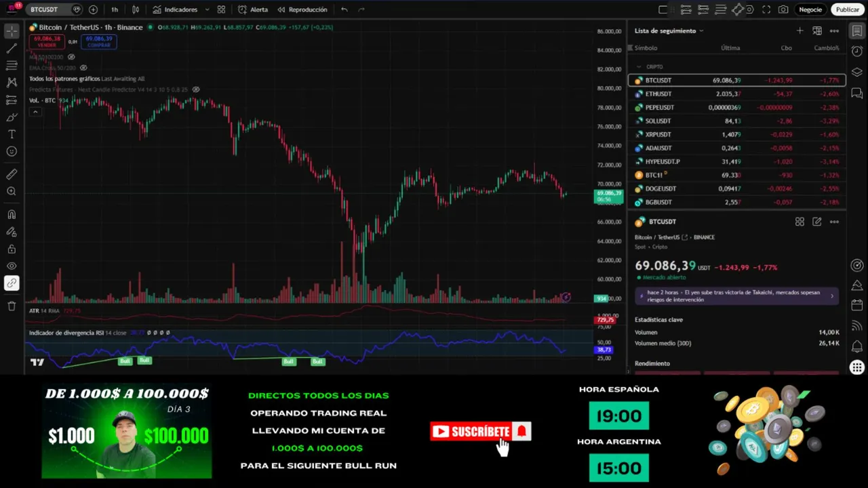
Task: Enter fullscreen mode from top toolbar
Action: click(766, 9)
